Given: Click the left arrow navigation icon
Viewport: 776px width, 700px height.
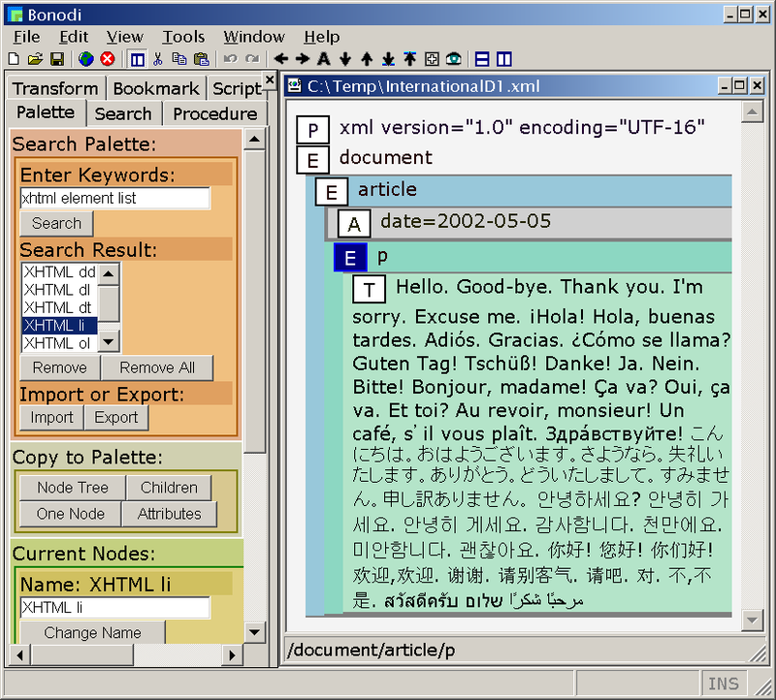Looking at the screenshot, I should 280,59.
